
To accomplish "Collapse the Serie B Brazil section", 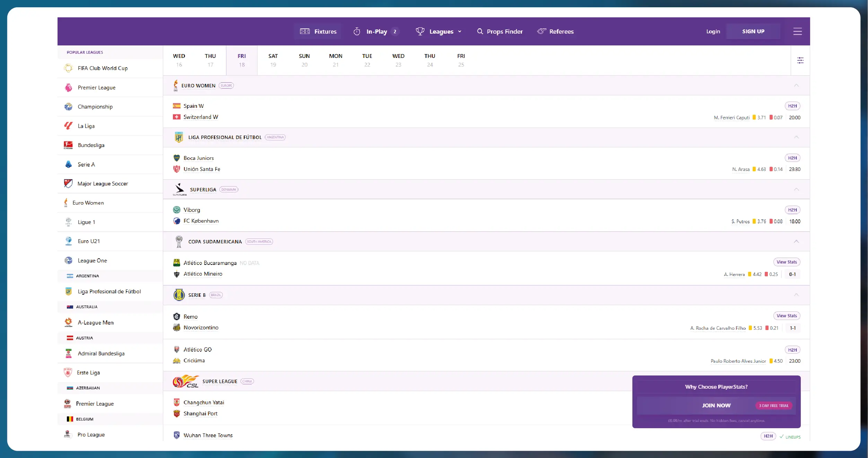I will (796, 295).
